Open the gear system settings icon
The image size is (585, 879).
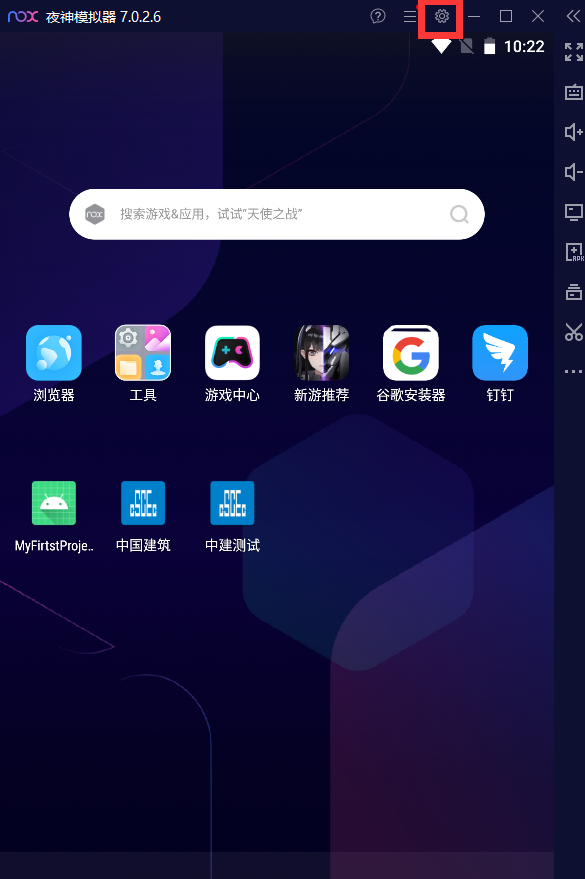pos(442,16)
